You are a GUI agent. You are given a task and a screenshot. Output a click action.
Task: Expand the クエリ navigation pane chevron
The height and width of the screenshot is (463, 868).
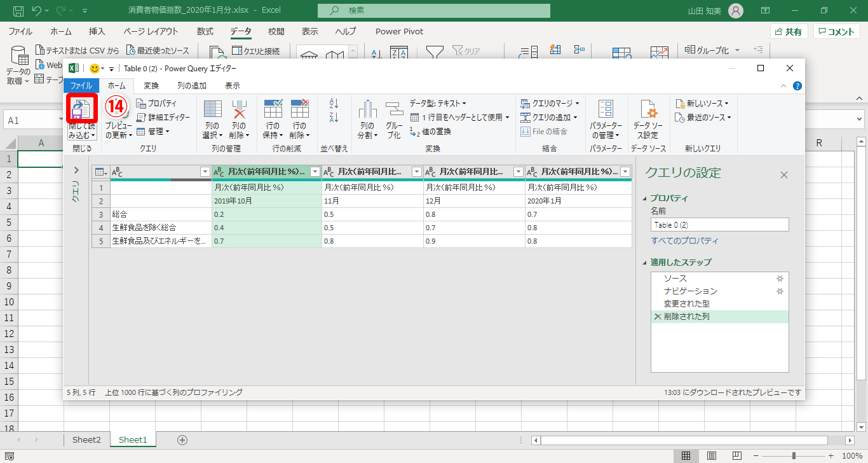pos(76,170)
